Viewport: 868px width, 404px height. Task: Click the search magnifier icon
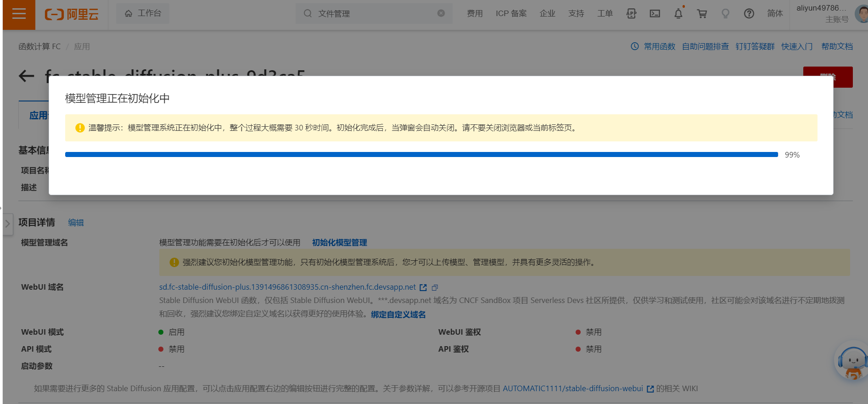(x=308, y=13)
